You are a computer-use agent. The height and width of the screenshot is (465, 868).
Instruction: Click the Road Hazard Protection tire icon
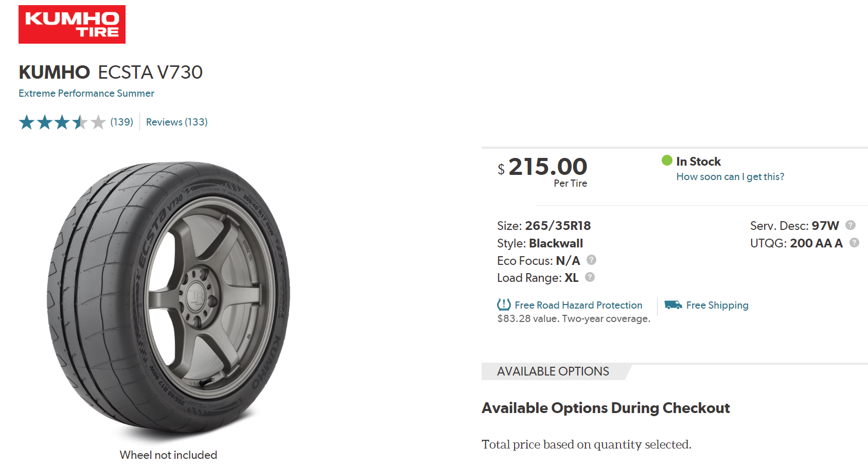(x=504, y=305)
